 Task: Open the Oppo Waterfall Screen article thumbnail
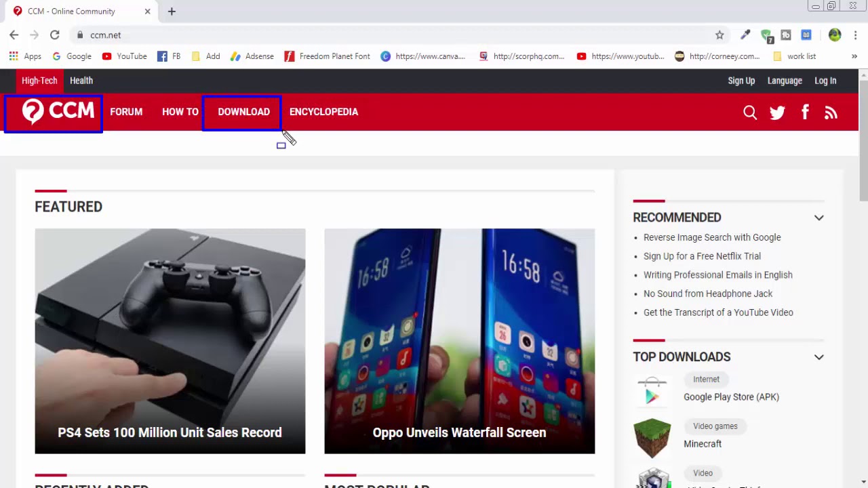pyautogui.click(x=459, y=341)
